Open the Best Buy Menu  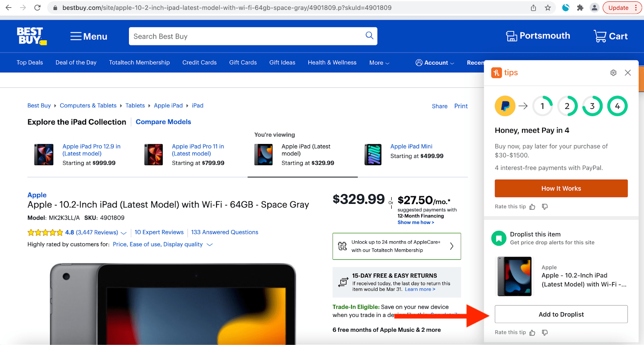89,37
